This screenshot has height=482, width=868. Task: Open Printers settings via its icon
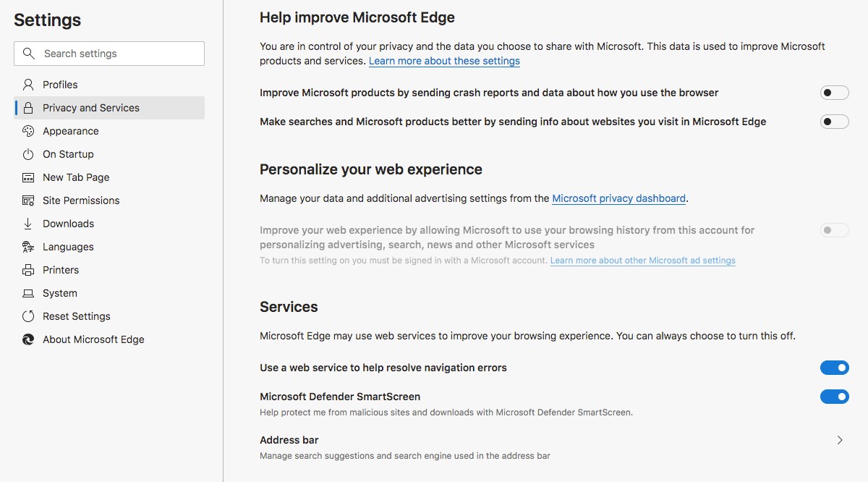click(27, 270)
